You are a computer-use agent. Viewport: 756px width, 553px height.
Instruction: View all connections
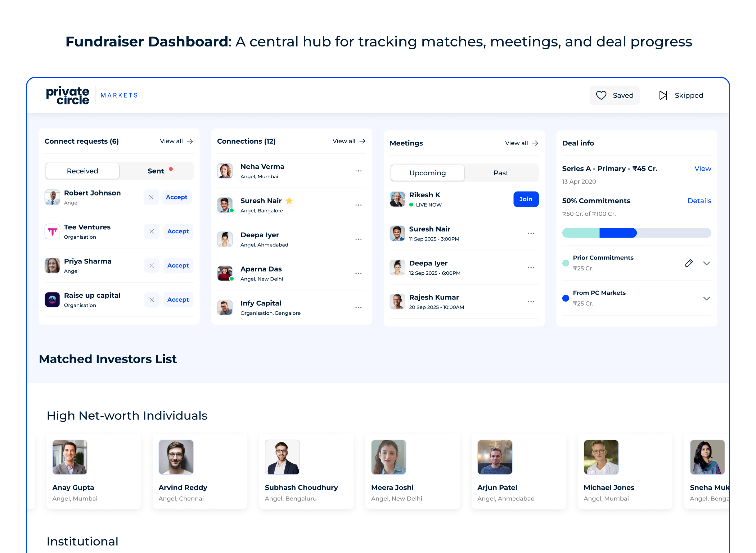349,141
